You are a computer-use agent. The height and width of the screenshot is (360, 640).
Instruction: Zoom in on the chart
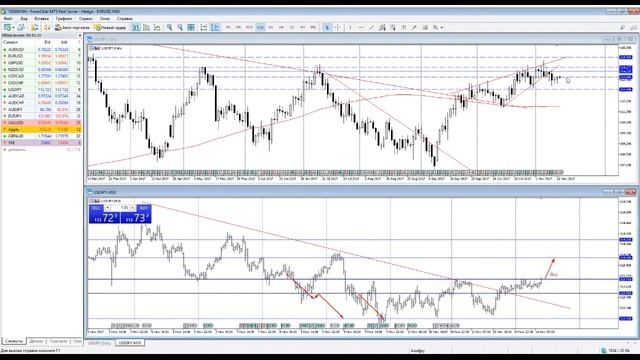click(x=169, y=27)
